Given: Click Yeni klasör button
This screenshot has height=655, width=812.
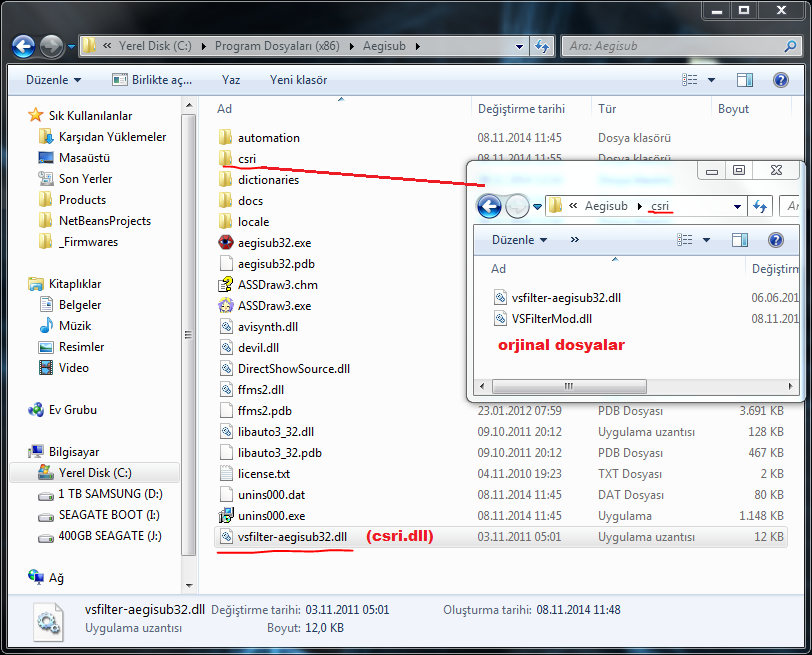Looking at the screenshot, I should coord(299,80).
